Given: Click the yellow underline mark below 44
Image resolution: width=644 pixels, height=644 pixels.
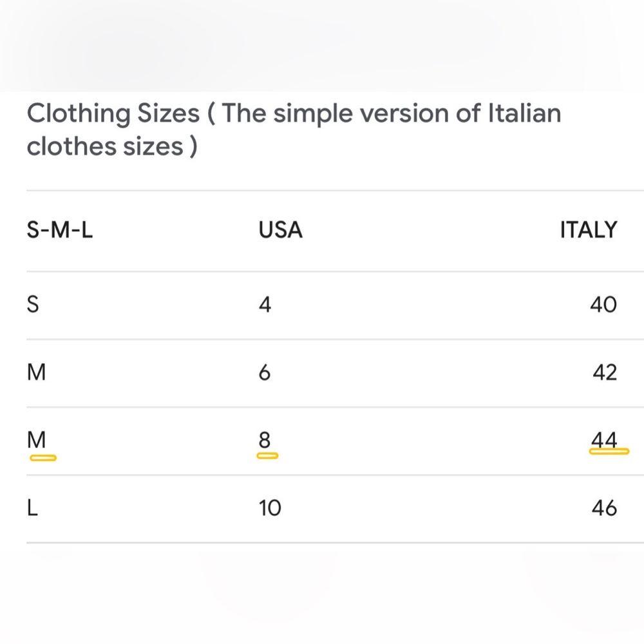Looking at the screenshot, I should pyautogui.click(x=609, y=452).
